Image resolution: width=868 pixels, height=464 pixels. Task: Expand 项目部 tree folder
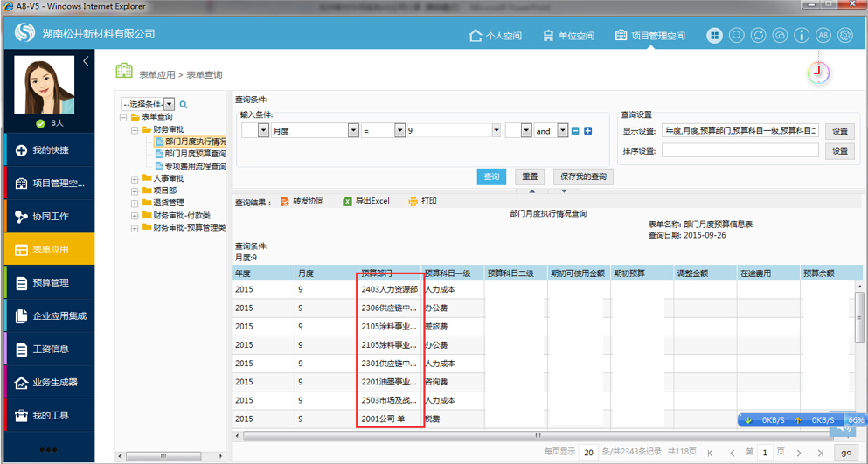click(x=135, y=191)
